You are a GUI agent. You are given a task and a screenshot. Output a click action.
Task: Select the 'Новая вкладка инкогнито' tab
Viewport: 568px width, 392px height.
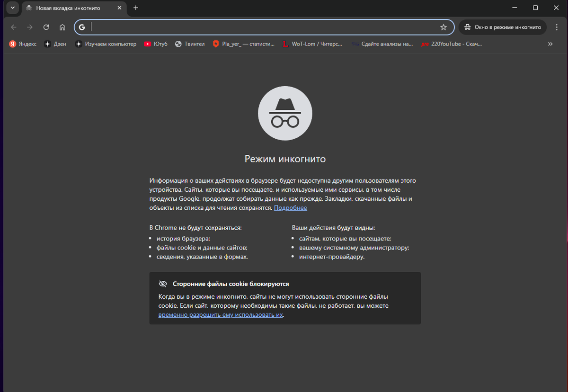click(x=73, y=8)
